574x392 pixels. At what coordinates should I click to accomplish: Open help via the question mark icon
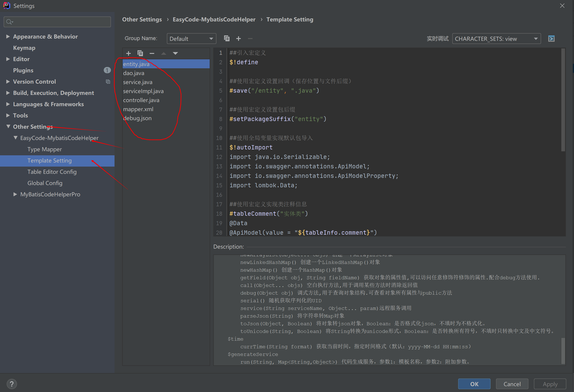click(11, 384)
